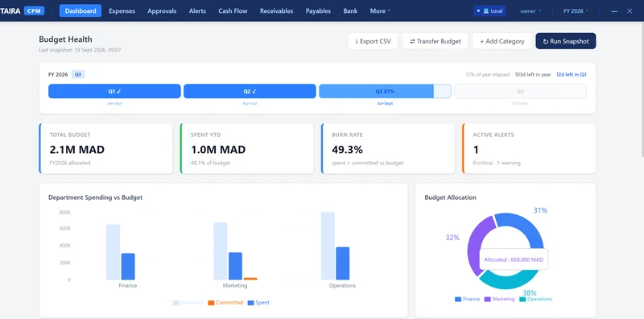
Task: Click the 'Last snapshot: 19 Sept 2026' text
Action: [80, 50]
